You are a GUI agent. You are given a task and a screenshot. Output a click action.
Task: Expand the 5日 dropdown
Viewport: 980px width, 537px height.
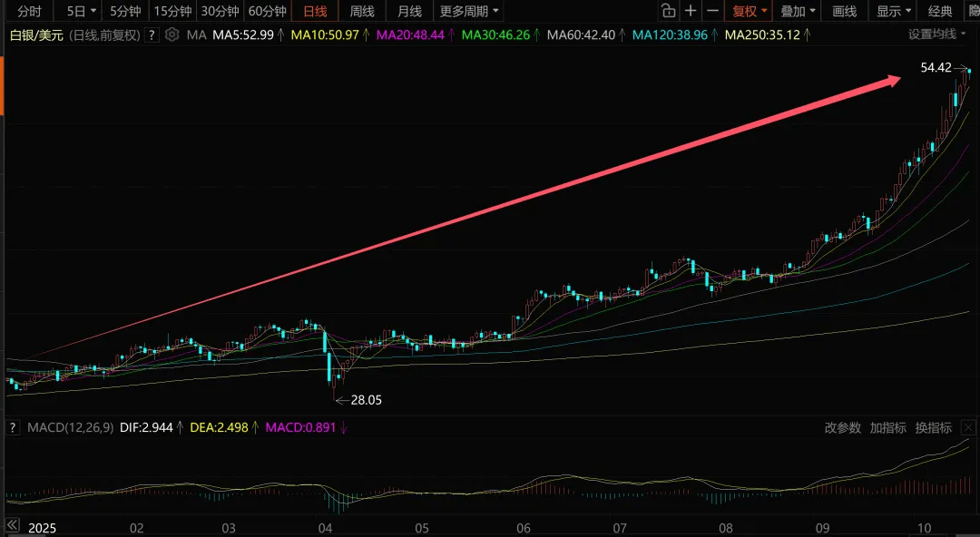point(82,11)
